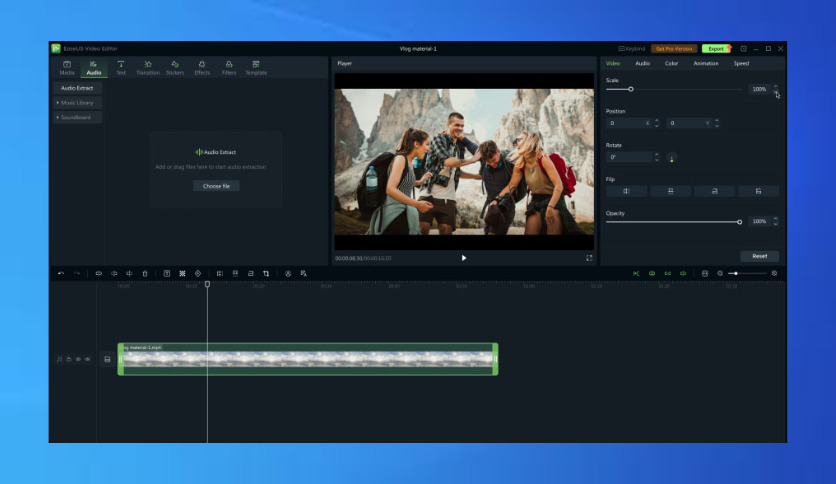
Task: Open the Template tab
Action: [256, 68]
